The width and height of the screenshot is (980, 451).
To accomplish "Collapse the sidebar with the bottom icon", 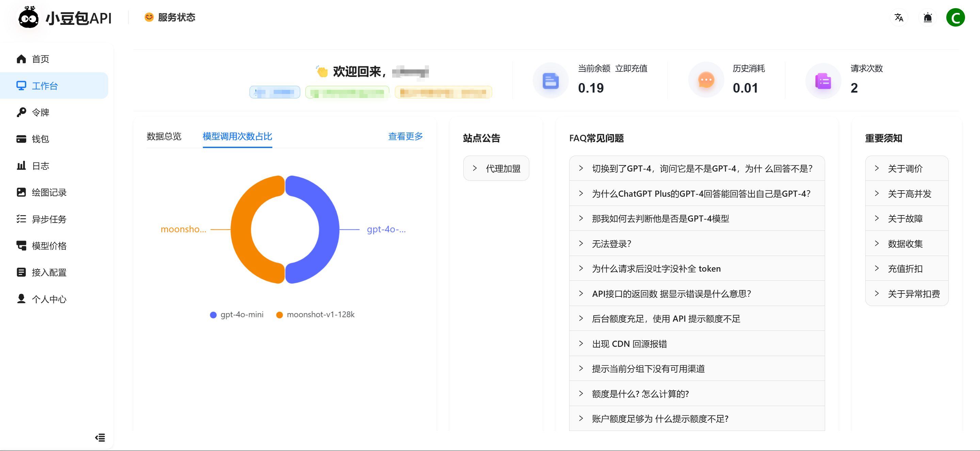I will (x=100, y=437).
